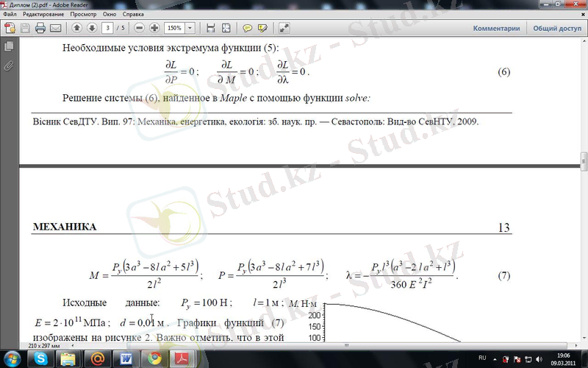Viewport: 588px width, 368px height.
Task: Show attachments paperclip panel
Action: click(9, 66)
